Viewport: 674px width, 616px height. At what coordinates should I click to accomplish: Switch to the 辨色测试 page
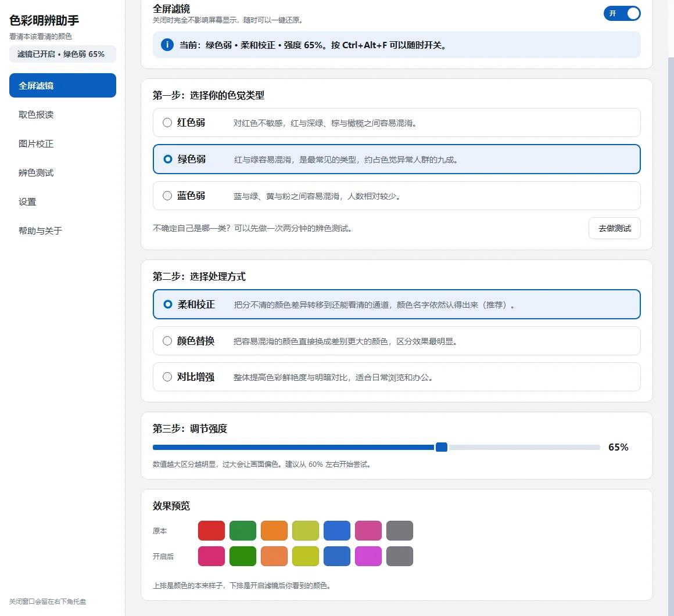(x=63, y=172)
